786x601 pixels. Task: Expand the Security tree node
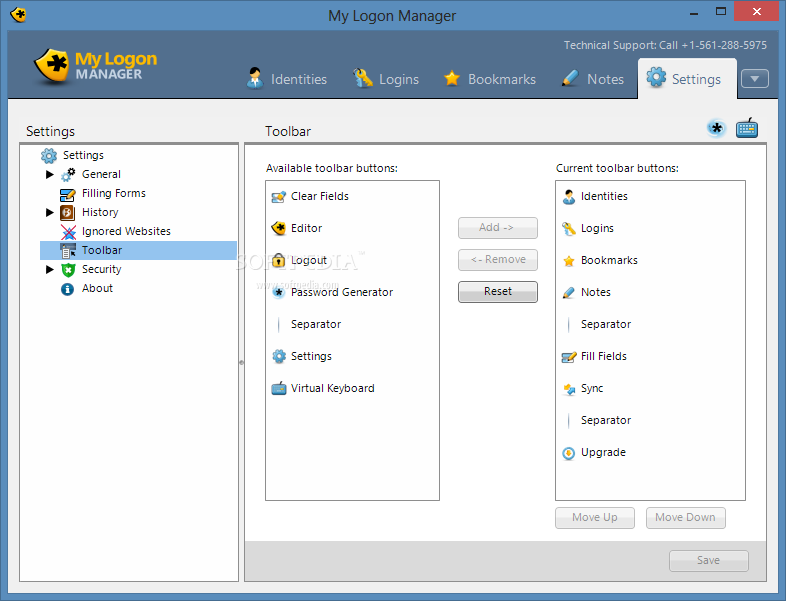click(x=50, y=270)
